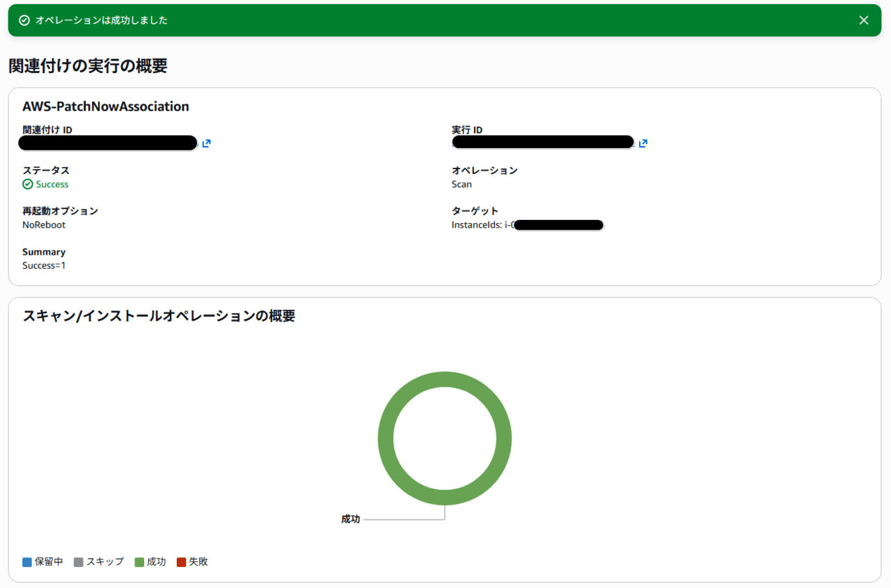Image resolution: width=891 pixels, height=588 pixels.
Task: Click the blue 保留中 legend swatch
Action: (27, 562)
